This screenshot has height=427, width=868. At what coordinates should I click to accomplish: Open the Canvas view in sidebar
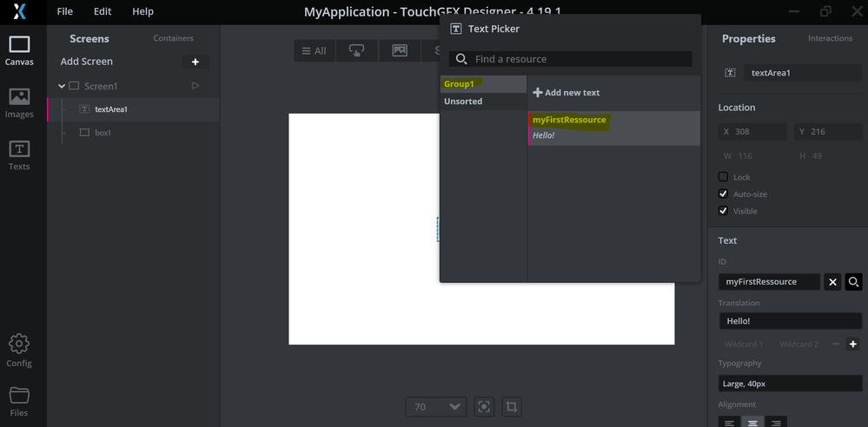(x=19, y=51)
